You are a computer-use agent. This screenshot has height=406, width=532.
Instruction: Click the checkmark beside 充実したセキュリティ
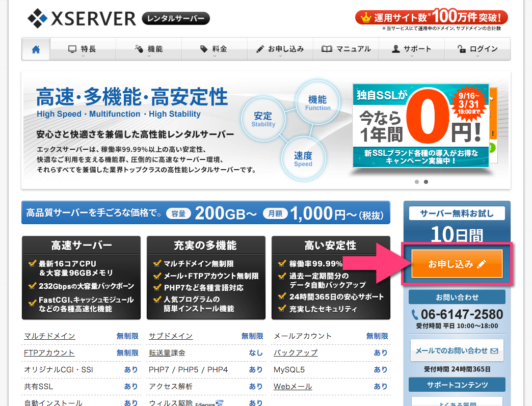(282, 308)
